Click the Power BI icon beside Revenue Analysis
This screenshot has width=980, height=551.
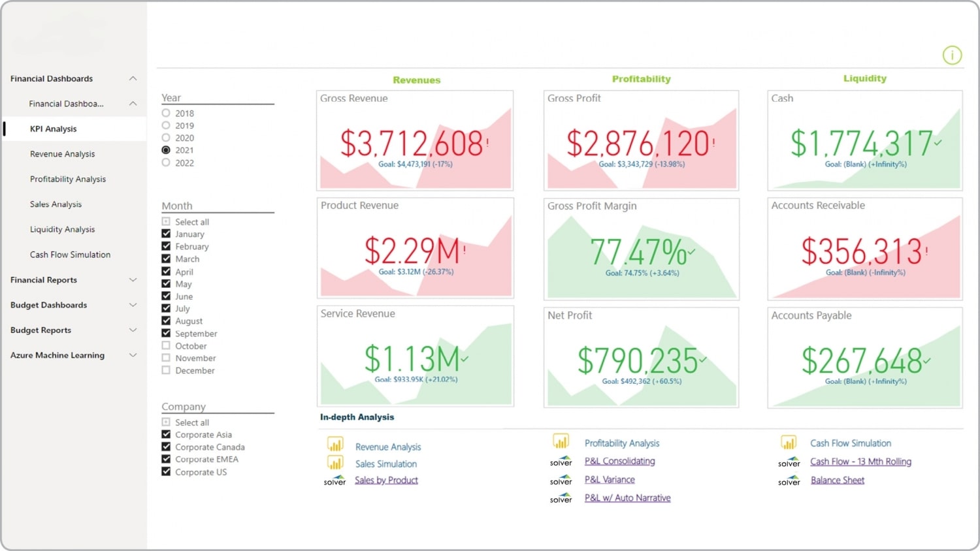coord(335,445)
